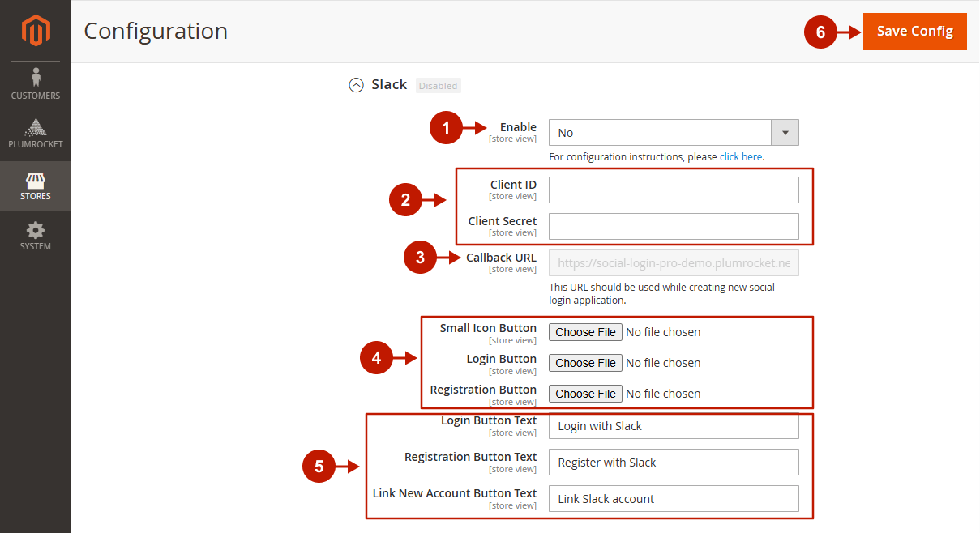Screen dimensions: 980x533
Task: Edit the Registration Button Text field
Action: pyautogui.click(x=674, y=463)
